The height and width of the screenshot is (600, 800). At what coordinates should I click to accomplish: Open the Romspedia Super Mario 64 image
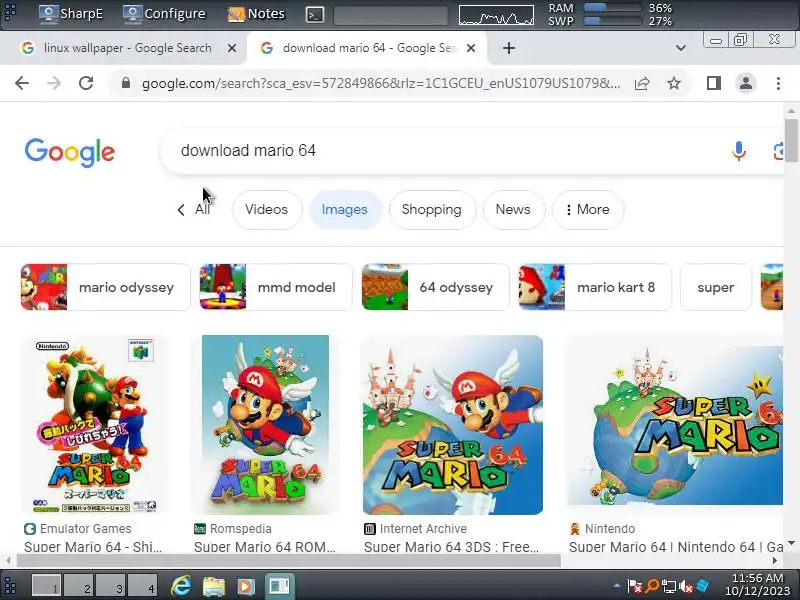265,424
